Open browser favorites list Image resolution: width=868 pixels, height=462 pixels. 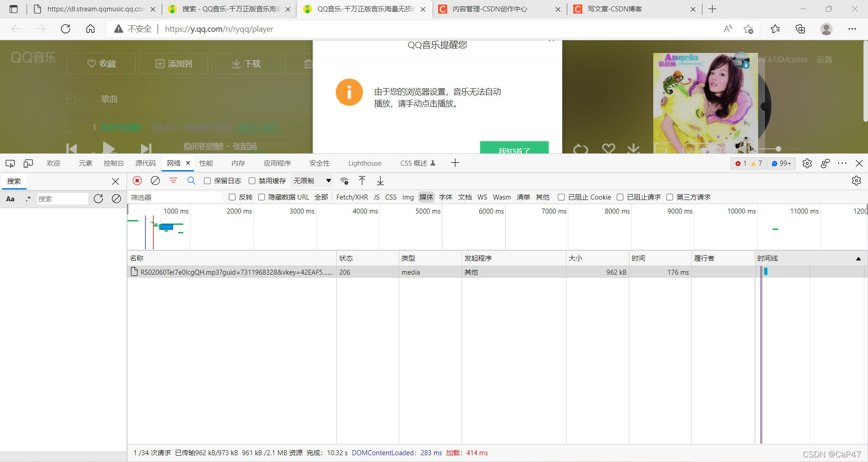(775, 29)
